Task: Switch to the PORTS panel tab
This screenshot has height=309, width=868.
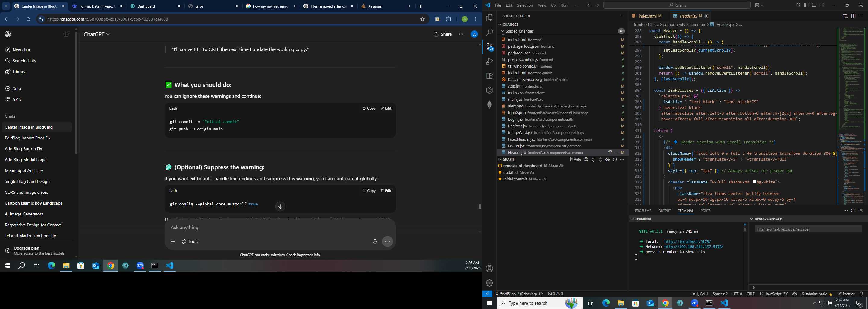Action: click(705, 211)
